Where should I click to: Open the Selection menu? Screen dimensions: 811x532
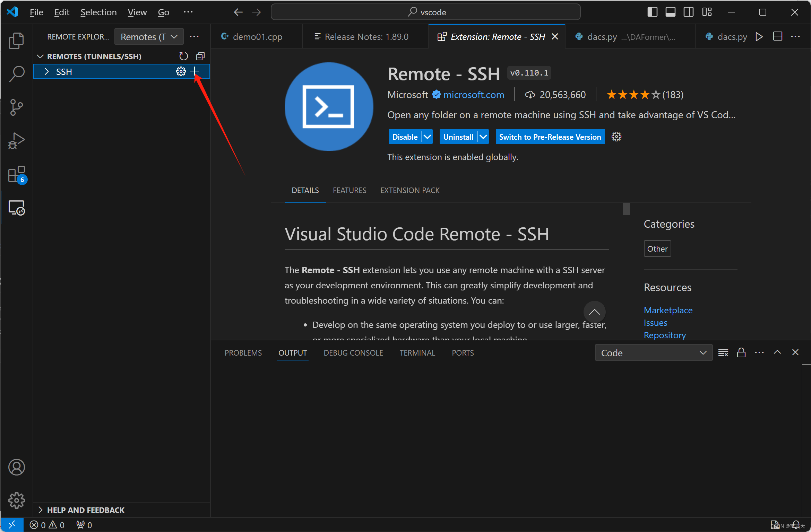98,12
